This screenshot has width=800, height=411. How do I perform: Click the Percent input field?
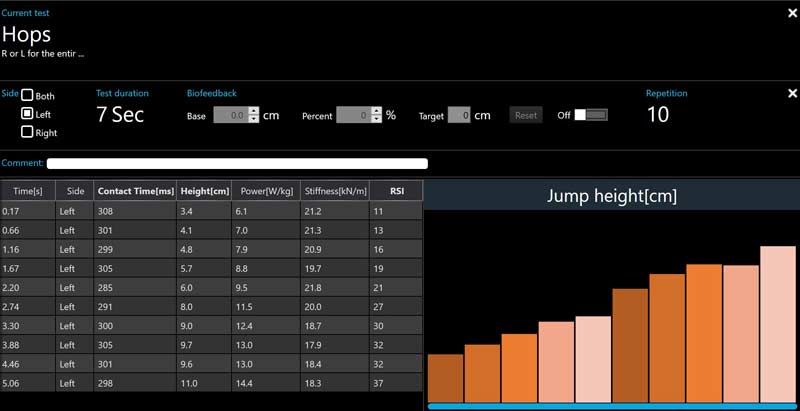[x=354, y=115]
